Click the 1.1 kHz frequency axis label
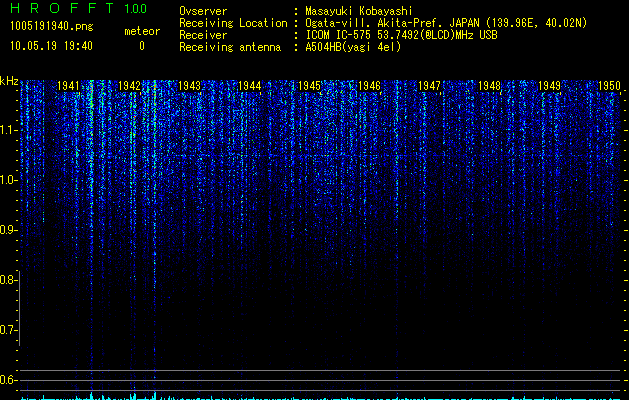Image resolution: width=629 pixels, height=400 pixels. 8,130
